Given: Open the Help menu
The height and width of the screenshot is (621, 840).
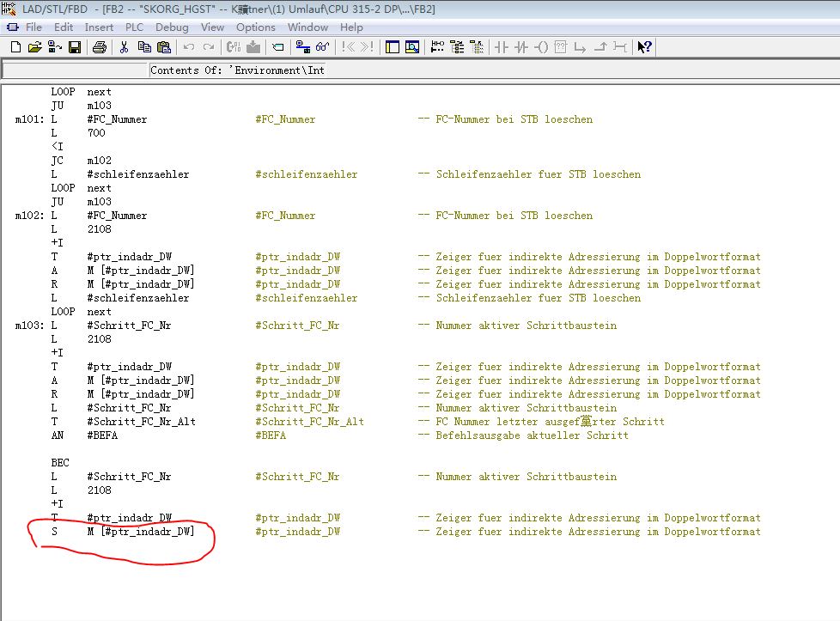Looking at the screenshot, I should tap(351, 27).
